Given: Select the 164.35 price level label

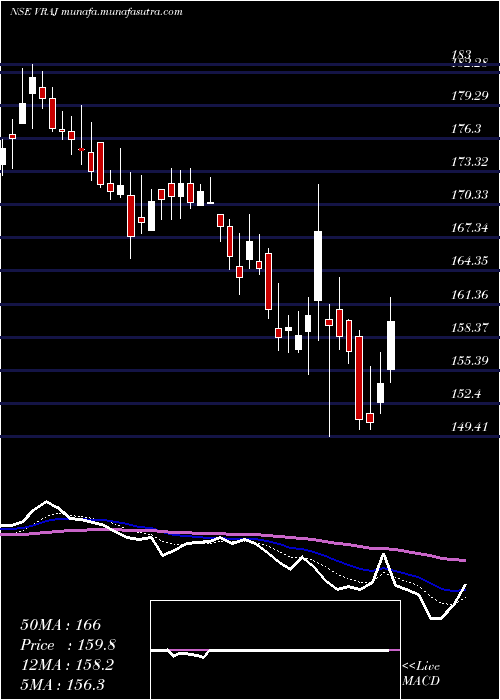Looking at the screenshot, I should 469,261.
